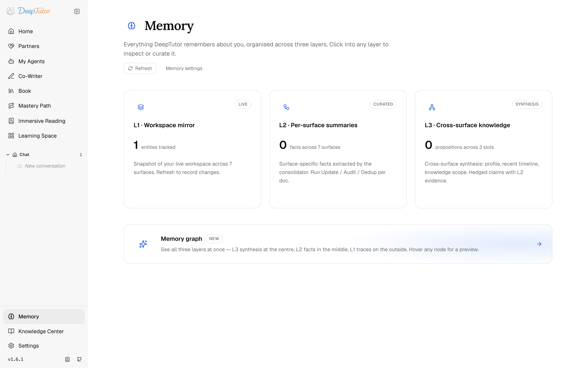Click the Mastery Path route icon
This screenshot has height=368, width=588.
(x=11, y=106)
